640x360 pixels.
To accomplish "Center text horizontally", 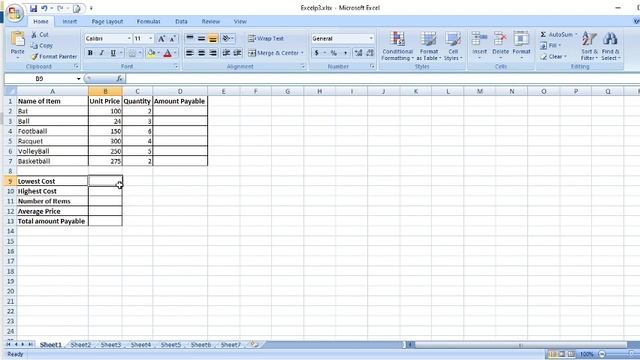I will click(201, 53).
